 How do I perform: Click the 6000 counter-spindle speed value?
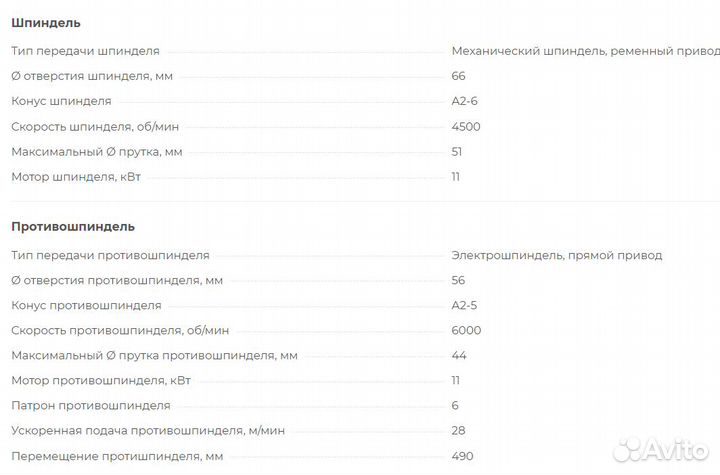click(x=466, y=330)
